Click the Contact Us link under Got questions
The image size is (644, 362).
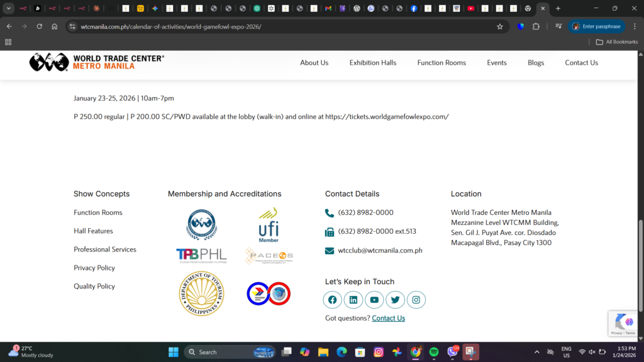pos(388,318)
